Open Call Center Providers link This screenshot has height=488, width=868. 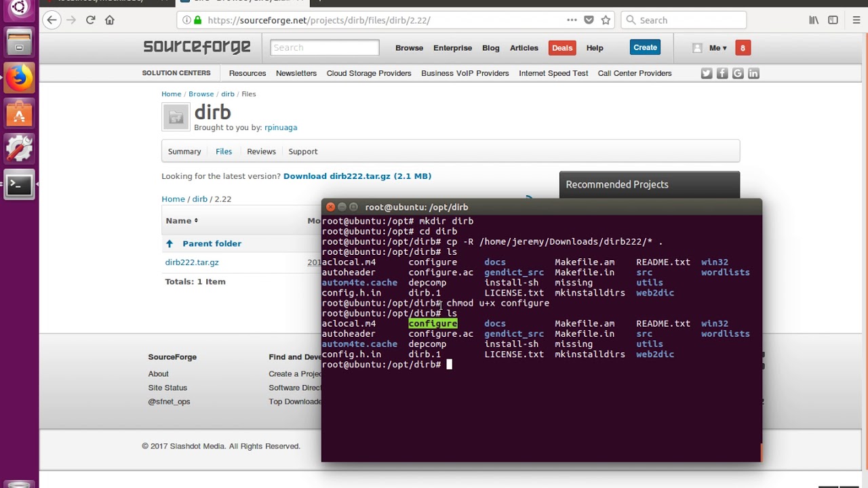tap(635, 73)
